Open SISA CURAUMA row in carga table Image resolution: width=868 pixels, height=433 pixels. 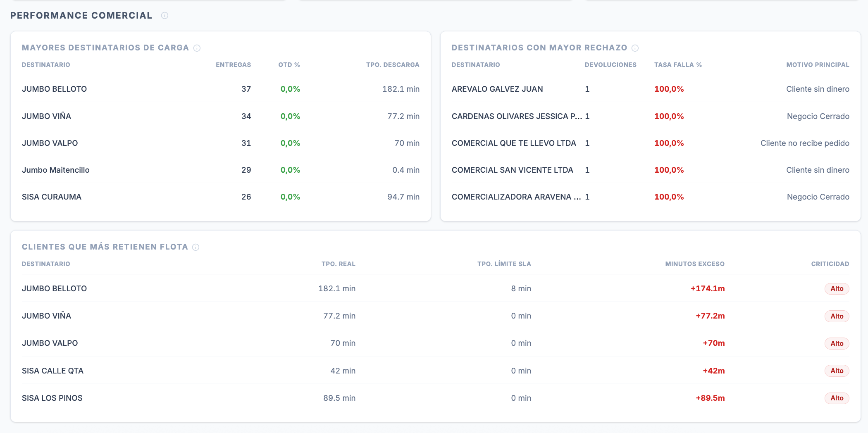221,197
